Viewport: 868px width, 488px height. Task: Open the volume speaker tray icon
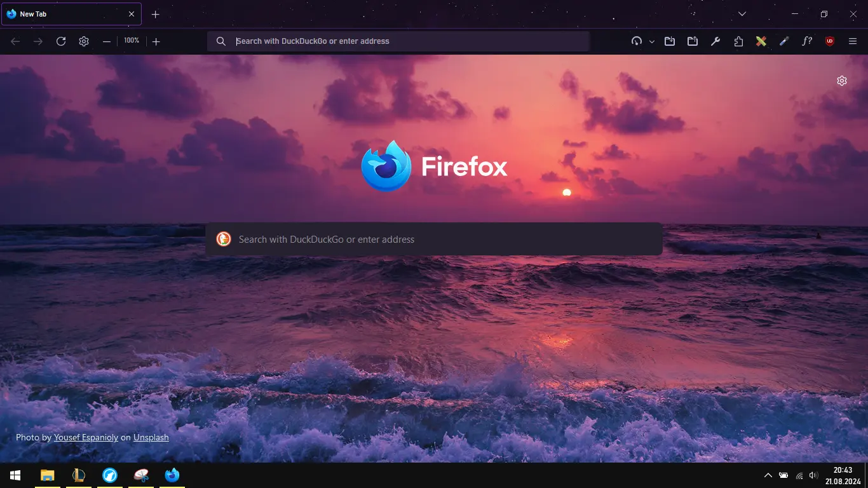(814, 475)
